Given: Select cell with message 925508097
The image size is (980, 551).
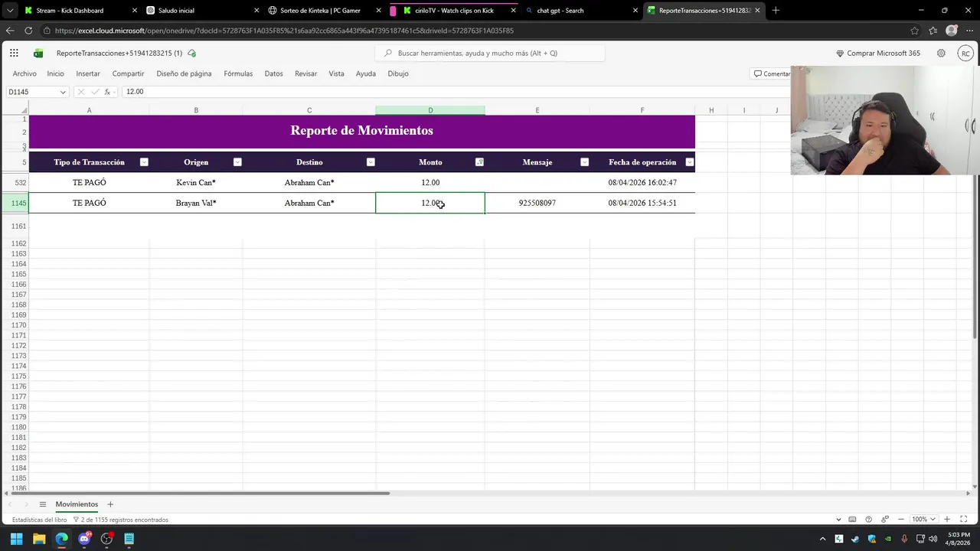Looking at the screenshot, I should tap(537, 203).
